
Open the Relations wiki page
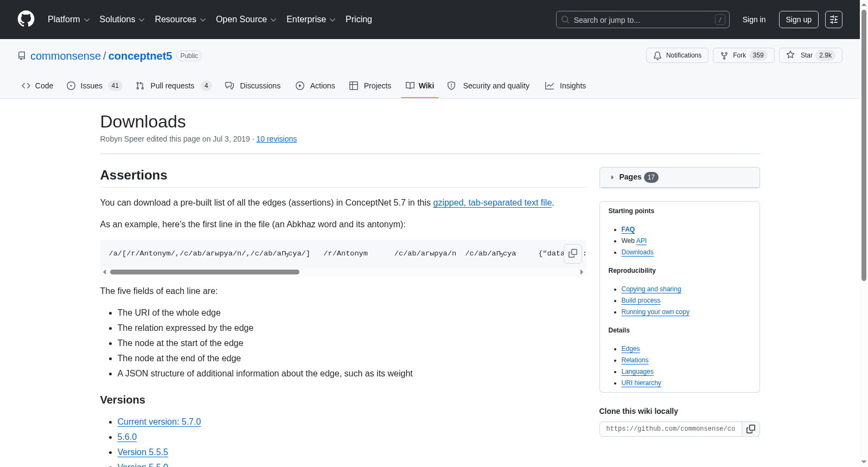[635, 360]
